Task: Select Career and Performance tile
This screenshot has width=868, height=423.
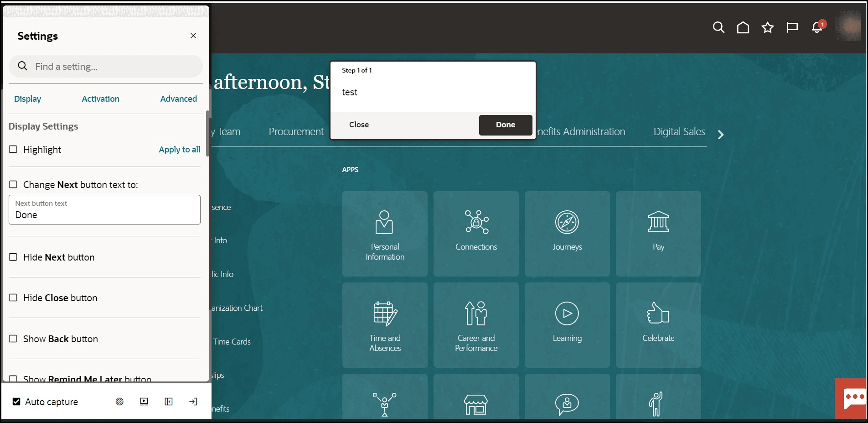Action: coord(476,325)
